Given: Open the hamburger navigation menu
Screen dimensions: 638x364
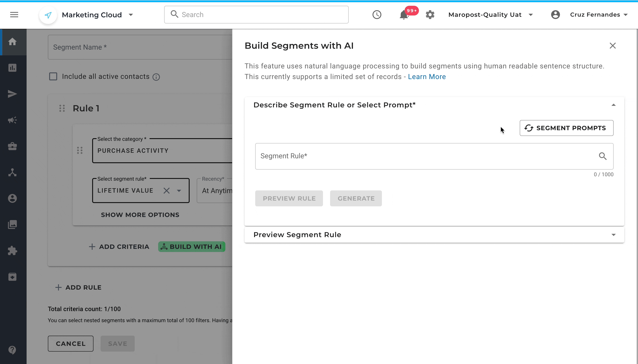Looking at the screenshot, I should click(x=14, y=15).
